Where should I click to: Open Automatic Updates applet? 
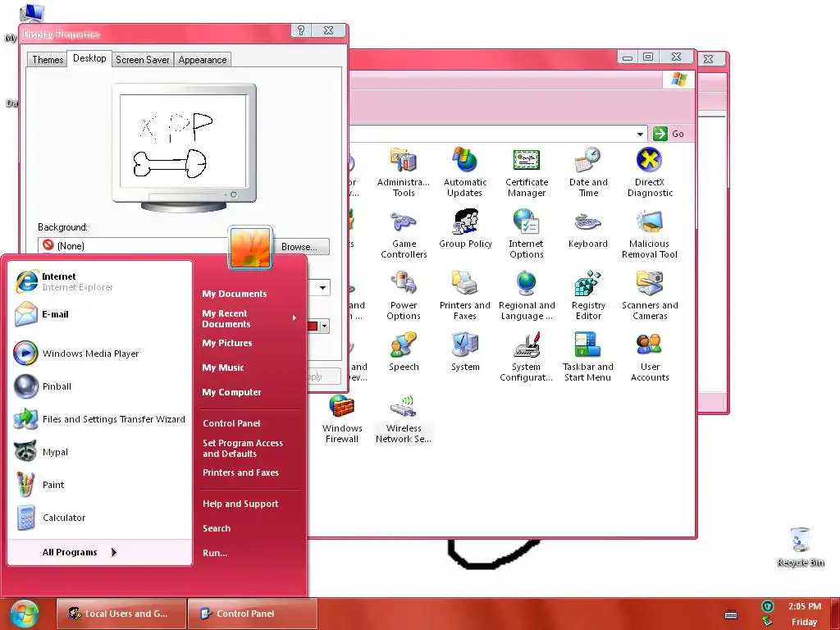(464, 172)
